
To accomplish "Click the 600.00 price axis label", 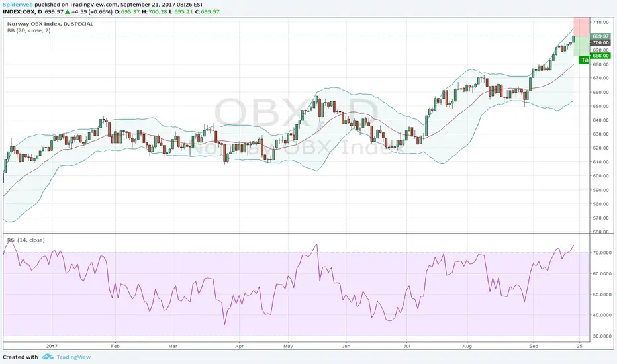I will (601, 176).
